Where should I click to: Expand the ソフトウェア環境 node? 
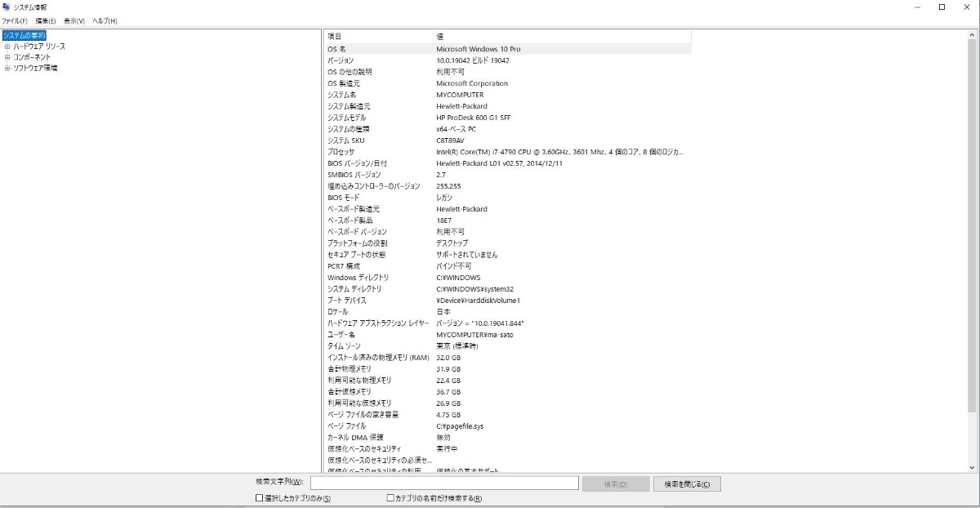(7, 68)
